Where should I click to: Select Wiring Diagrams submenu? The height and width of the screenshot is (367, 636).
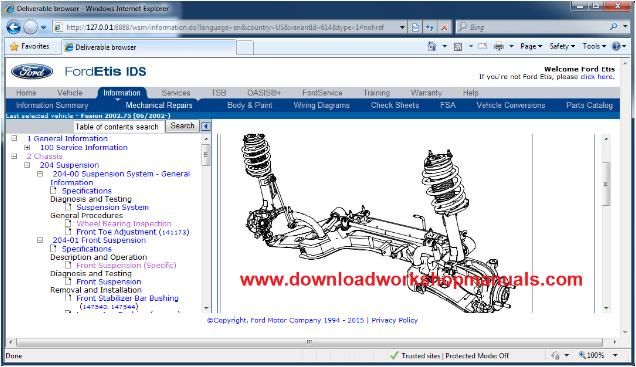pos(322,105)
